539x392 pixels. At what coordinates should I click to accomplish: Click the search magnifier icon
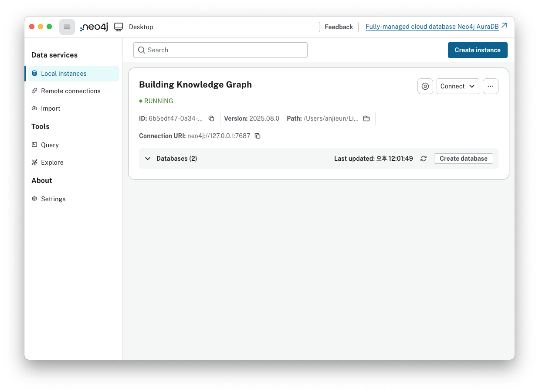coord(142,50)
